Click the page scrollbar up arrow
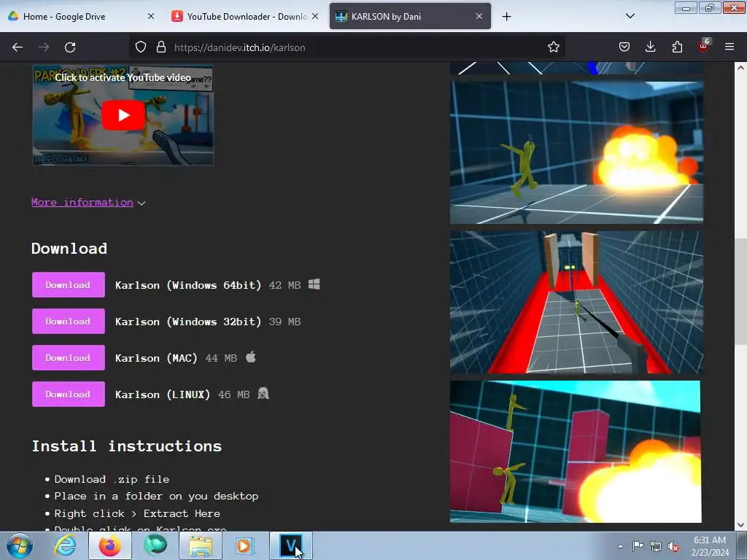The height and width of the screenshot is (560, 747). (x=740, y=68)
